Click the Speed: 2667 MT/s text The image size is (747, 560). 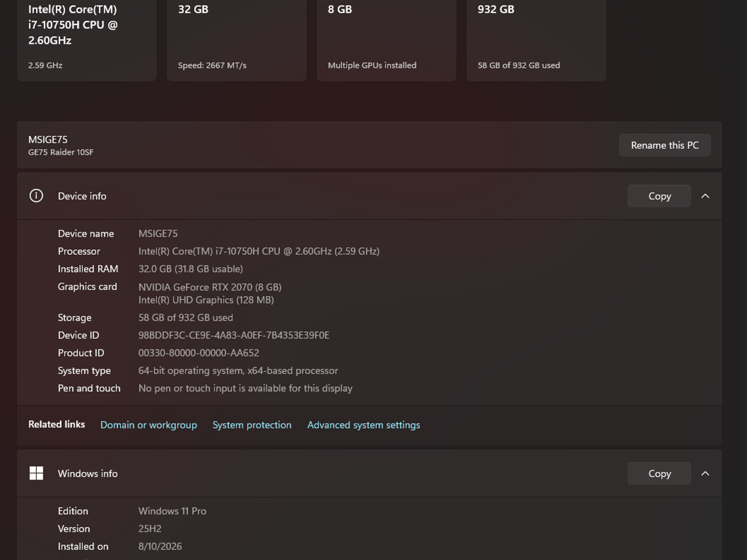212,65
